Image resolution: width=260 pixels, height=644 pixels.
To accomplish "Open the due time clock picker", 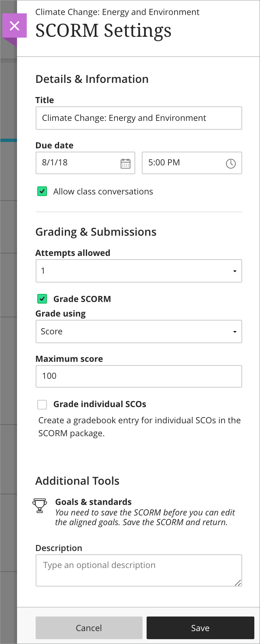I will 230,164.
